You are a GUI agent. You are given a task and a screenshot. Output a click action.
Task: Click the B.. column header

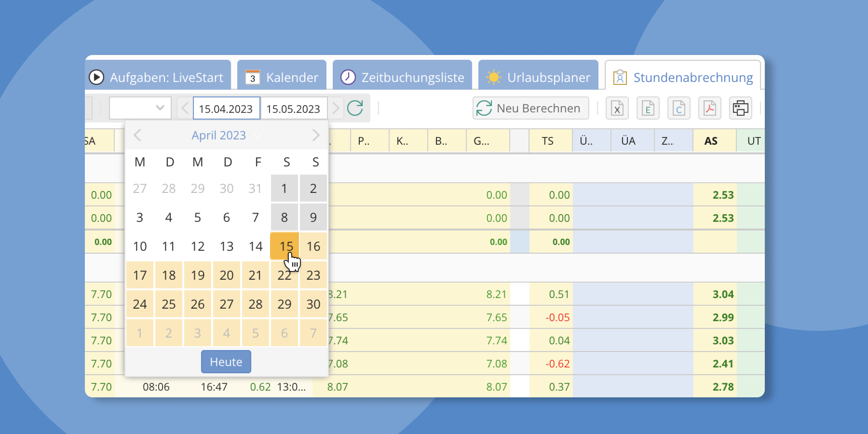[447, 140]
